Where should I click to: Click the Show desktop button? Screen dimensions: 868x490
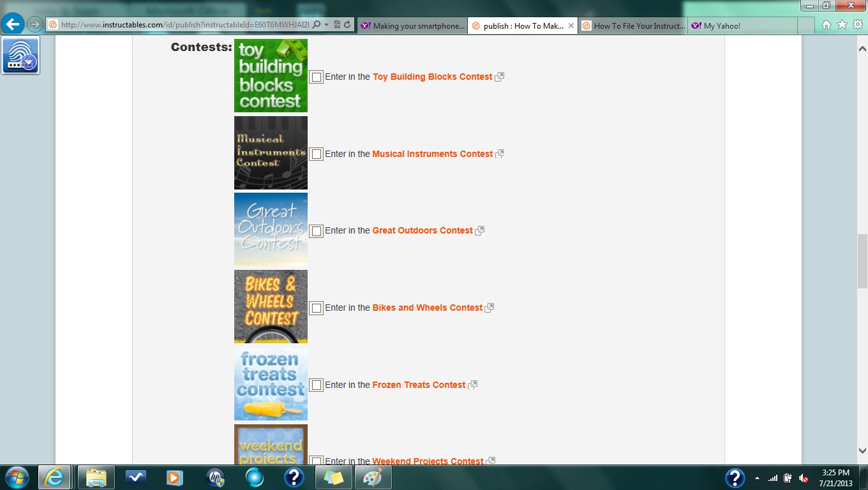(x=864, y=478)
